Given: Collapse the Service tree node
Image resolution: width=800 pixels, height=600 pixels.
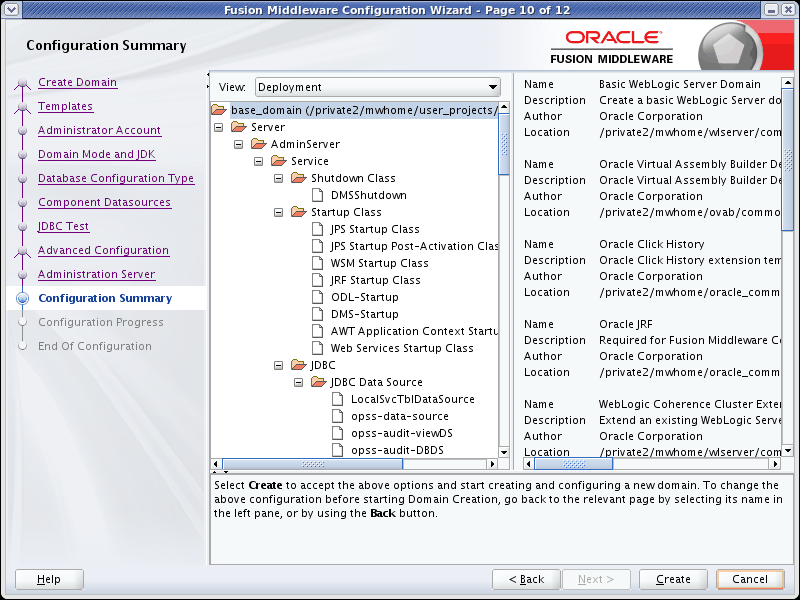Looking at the screenshot, I should [x=259, y=161].
